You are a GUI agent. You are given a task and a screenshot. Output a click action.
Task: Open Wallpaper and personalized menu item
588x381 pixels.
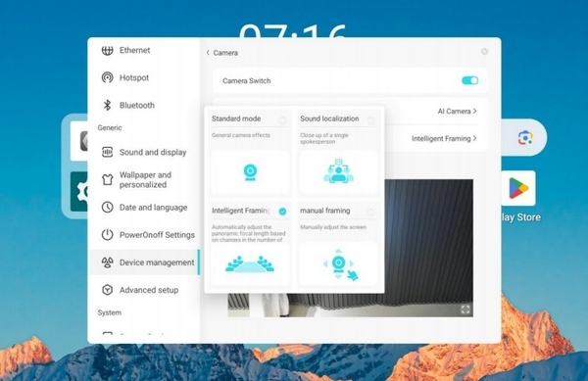point(144,180)
